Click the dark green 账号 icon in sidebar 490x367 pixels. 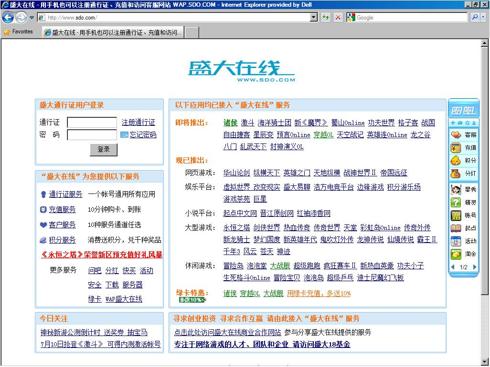pyautogui.click(x=456, y=215)
